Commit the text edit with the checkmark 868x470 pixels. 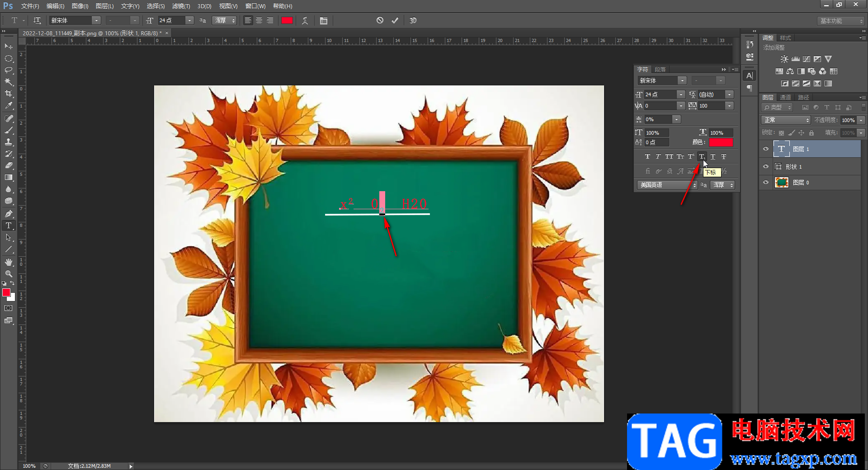coord(395,20)
